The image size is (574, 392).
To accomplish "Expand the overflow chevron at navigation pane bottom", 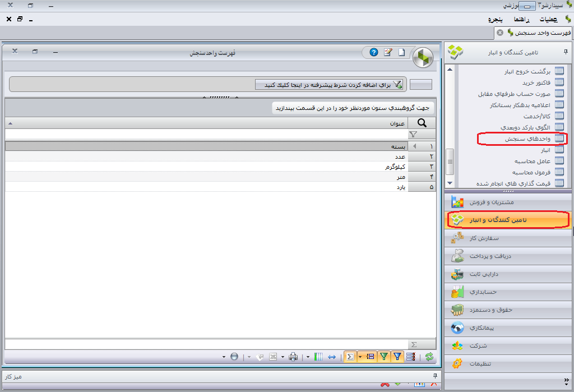I will click(x=567, y=382).
